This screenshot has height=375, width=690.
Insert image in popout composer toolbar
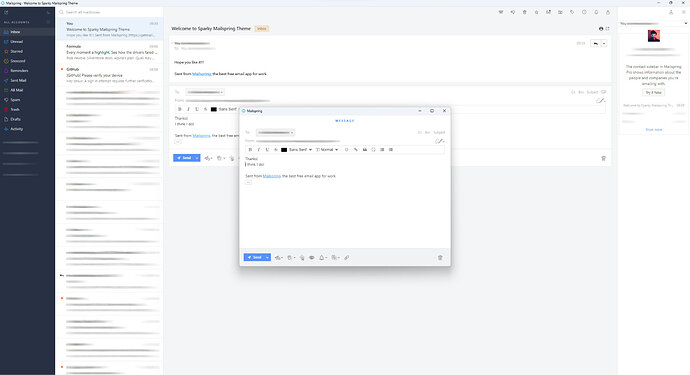pos(365,150)
